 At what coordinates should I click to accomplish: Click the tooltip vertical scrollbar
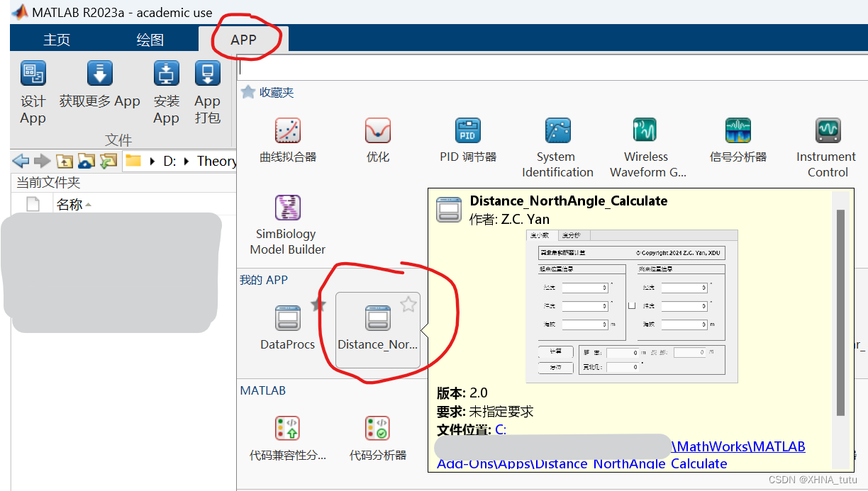click(x=840, y=312)
